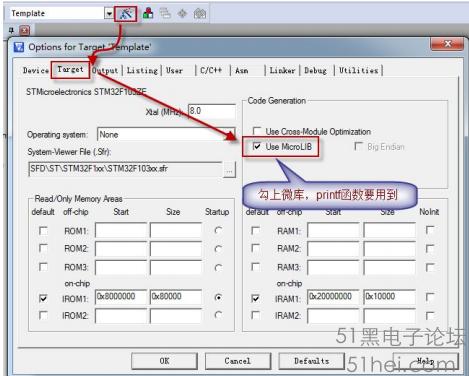Open the Template target dropdown

tap(109, 14)
